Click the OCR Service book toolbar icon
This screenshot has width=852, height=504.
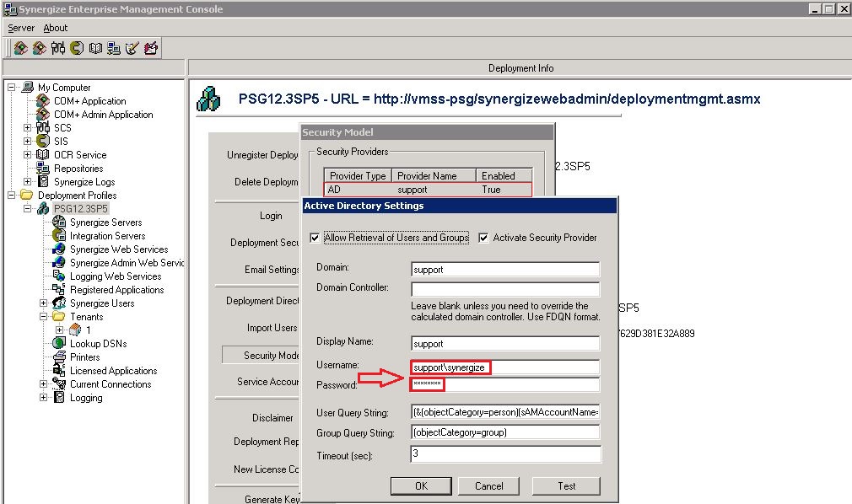click(x=95, y=48)
